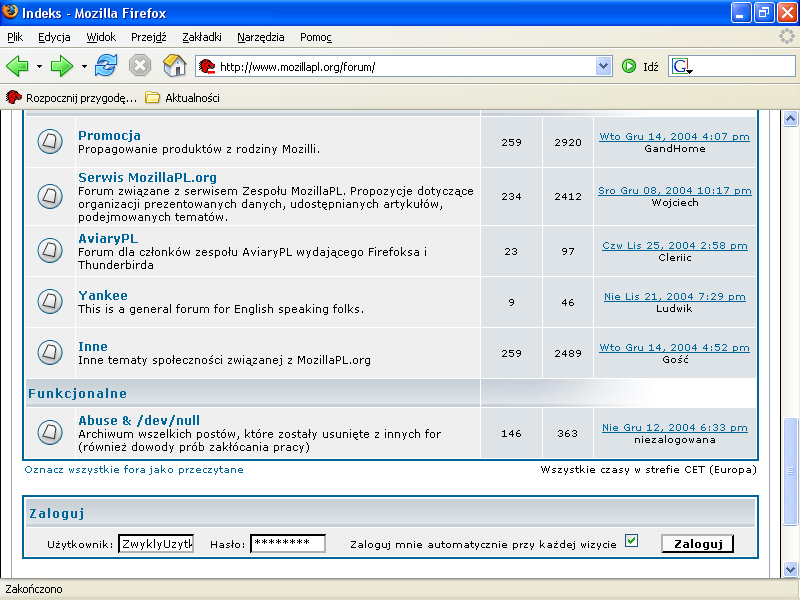The image size is (800, 600).
Task: Click the green Idź go icon
Action: [x=629, y=66]
